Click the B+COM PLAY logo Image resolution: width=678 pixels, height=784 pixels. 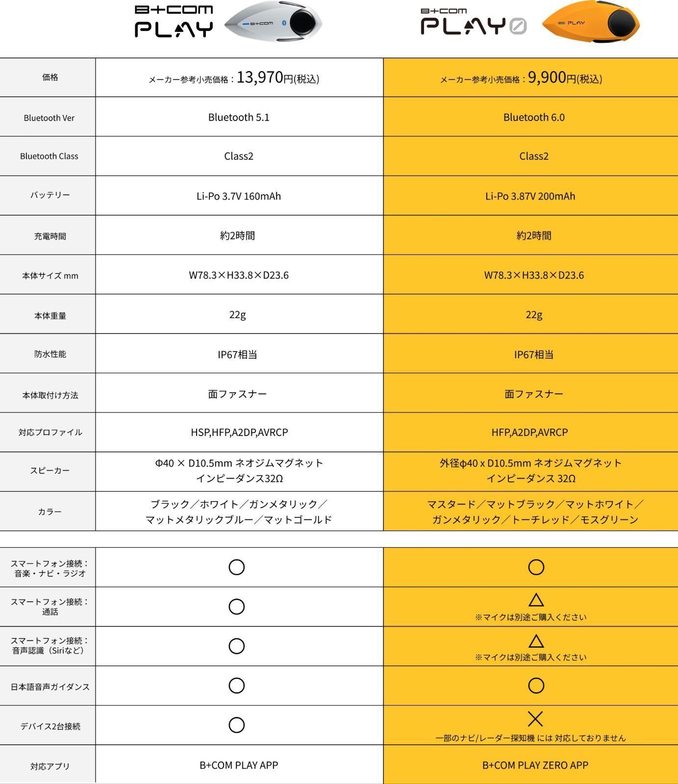(x=174, y=22)
